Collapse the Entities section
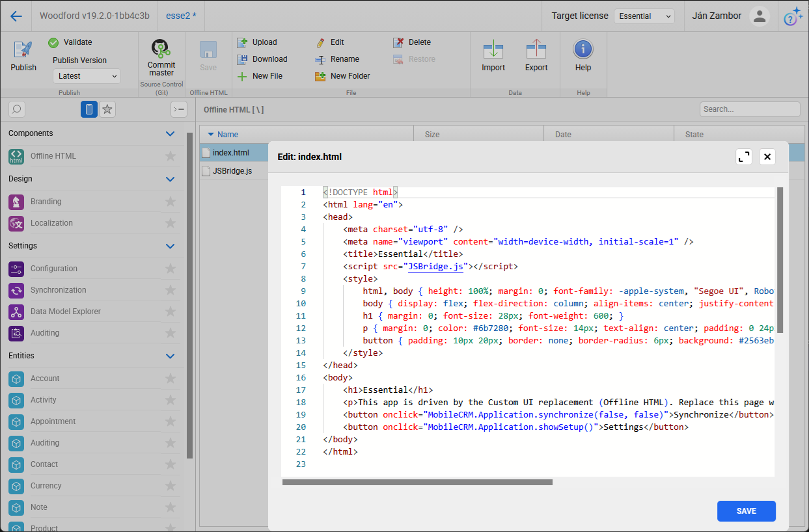 171,356
